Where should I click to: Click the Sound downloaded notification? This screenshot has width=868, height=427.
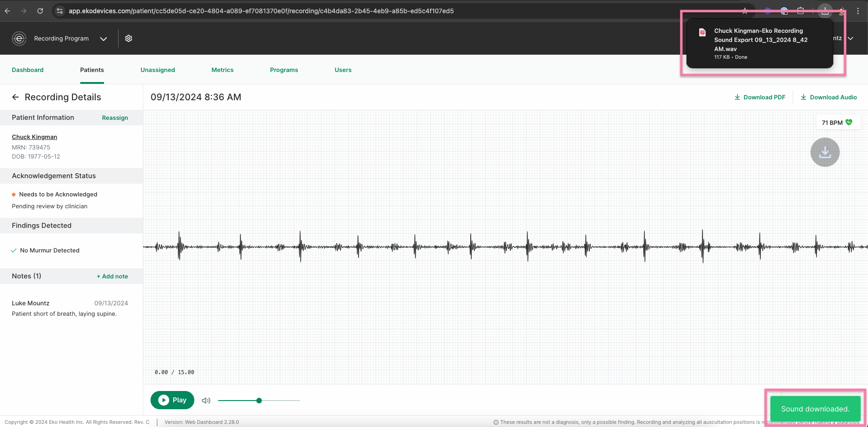pyautogui.click(x=816, y=409)
